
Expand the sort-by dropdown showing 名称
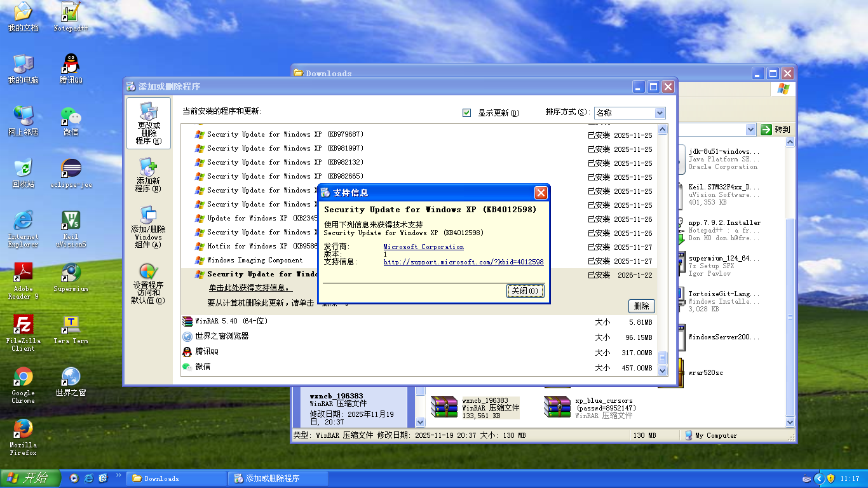click(660, 113)
